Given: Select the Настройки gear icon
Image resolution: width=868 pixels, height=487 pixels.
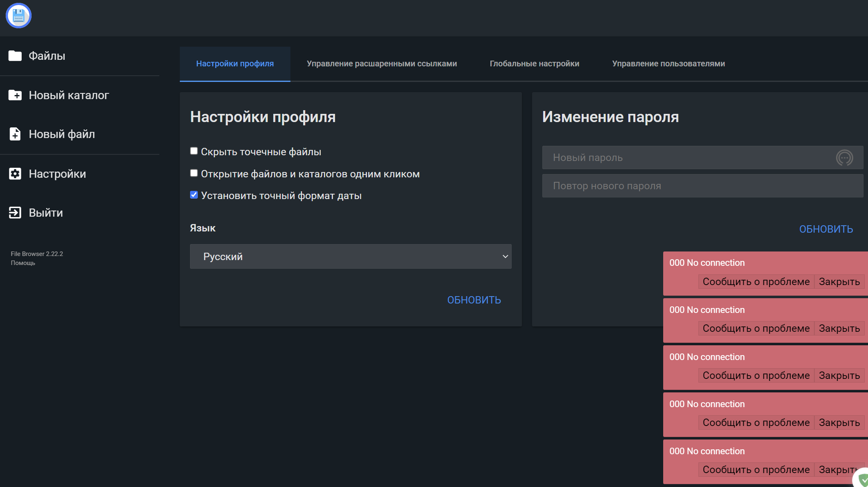Looking at the screenshot, I should click(x=15, y=174).
